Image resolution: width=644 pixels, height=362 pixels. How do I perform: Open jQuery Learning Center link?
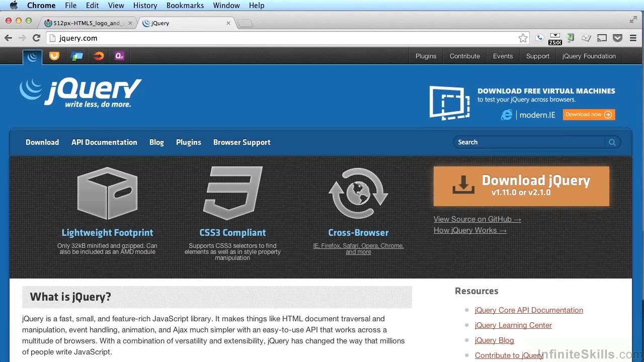(x=513, y=325)
